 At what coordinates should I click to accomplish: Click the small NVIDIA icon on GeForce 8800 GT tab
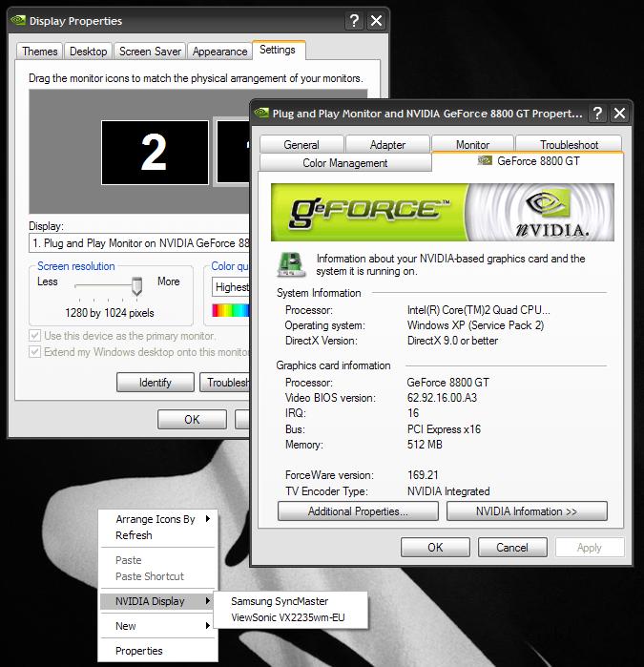tap(485, 161)
